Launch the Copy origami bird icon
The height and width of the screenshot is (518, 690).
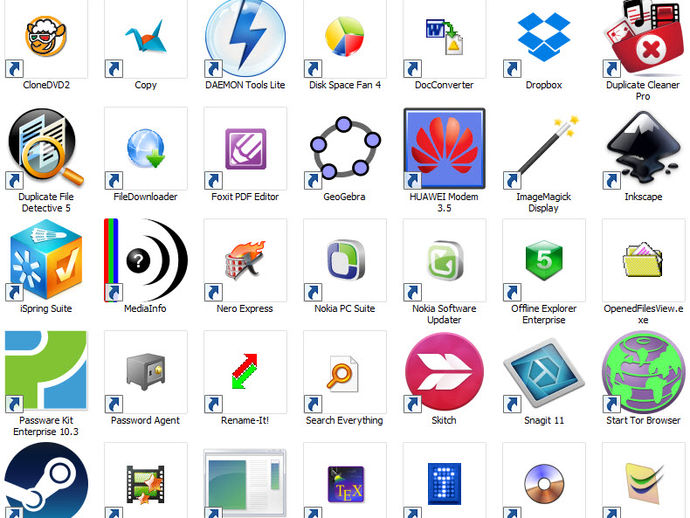[146, 37]
